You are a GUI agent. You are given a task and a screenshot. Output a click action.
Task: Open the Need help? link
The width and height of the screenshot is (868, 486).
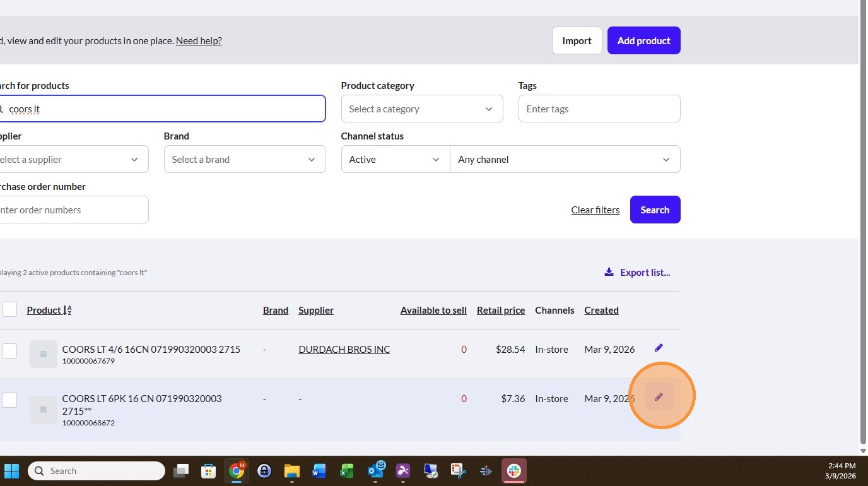tap(199, 40)
